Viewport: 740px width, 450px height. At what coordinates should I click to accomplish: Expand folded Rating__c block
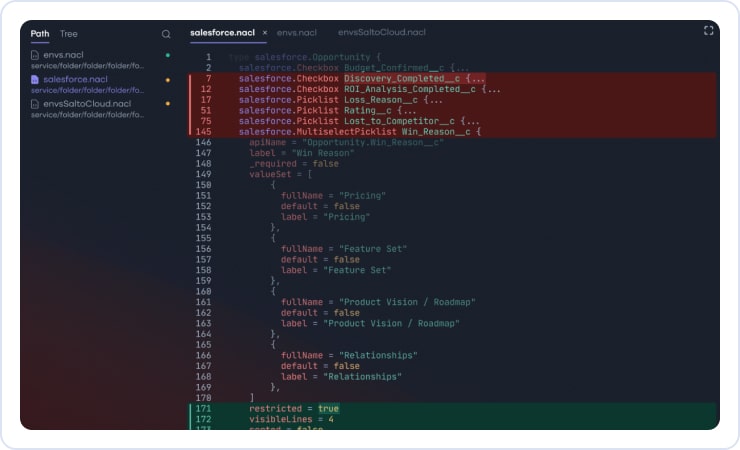tap(406, 110)
